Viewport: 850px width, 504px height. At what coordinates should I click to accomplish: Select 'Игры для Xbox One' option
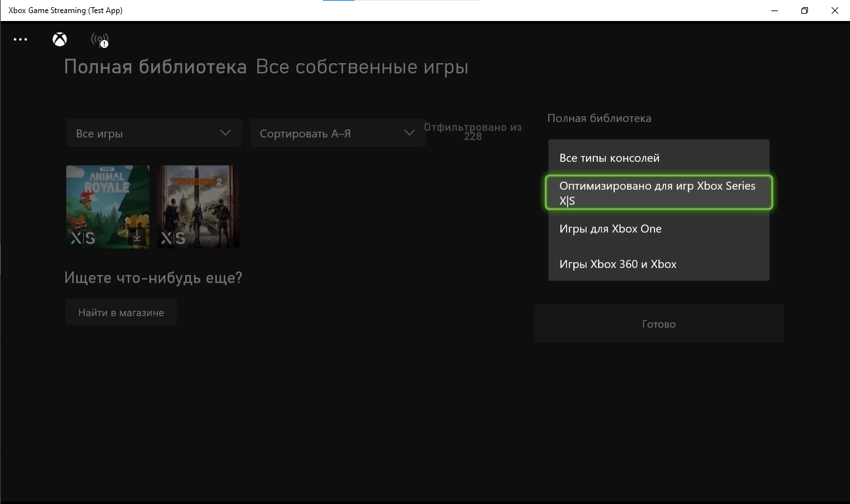658,228
